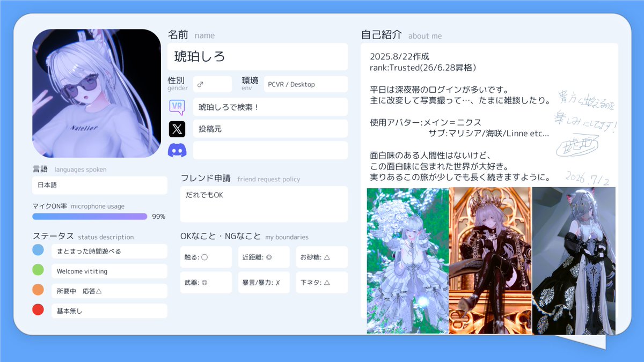
Task: Click the 99% microphone value
Action: click(158, 217)
